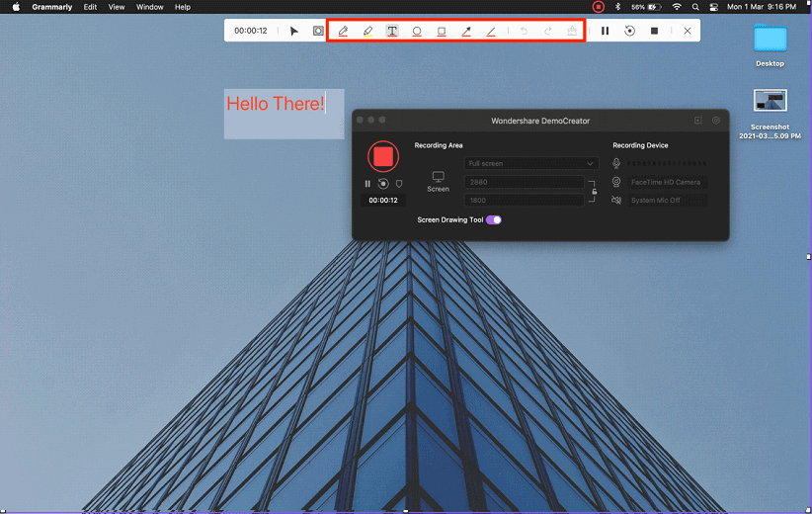Image resolution: width=812 pixels, height=514 pixels.
Task: Click the 00:00:12 timer in the DemoCreator window
Action: coord(383,200)
